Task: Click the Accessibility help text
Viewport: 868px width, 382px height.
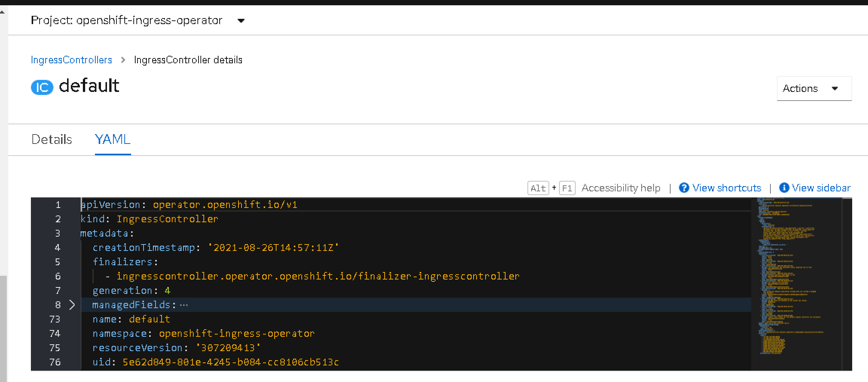Action: click(x=621, y=188)
